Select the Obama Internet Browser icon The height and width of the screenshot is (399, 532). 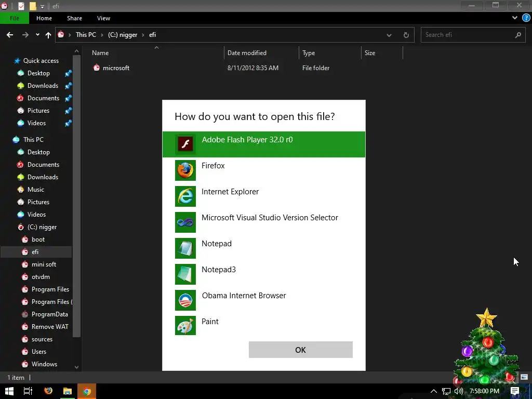tap(185, 300)
